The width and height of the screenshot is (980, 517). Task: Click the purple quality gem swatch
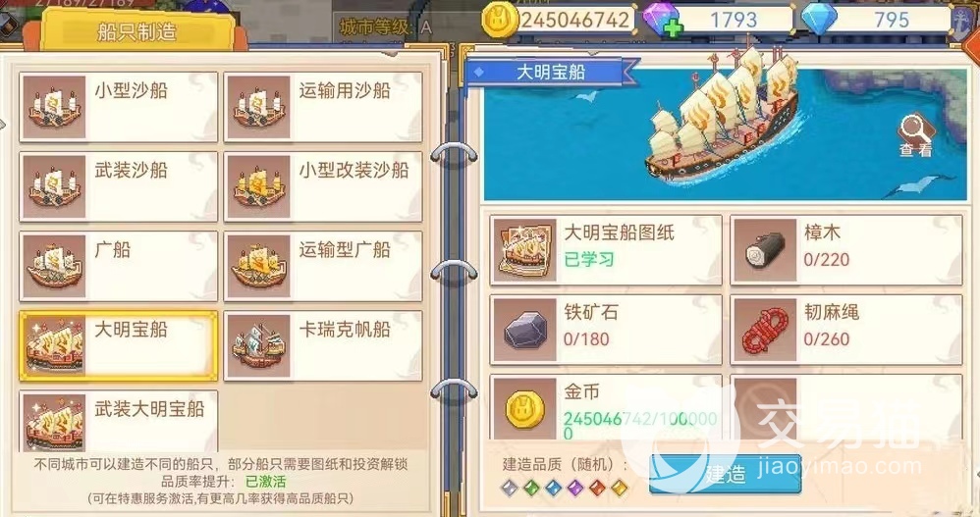575,488
